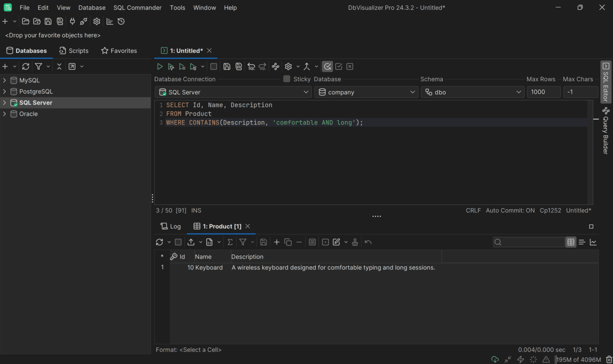The image size is (613, 364).
Task: Calculate aggregates with the sigma icon
Action: click(x=229, y=242)
